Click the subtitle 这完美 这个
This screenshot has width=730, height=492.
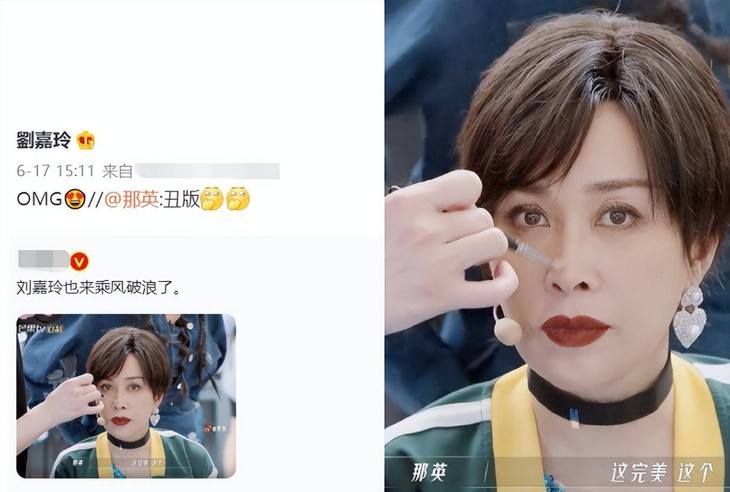tap(662, 473)
